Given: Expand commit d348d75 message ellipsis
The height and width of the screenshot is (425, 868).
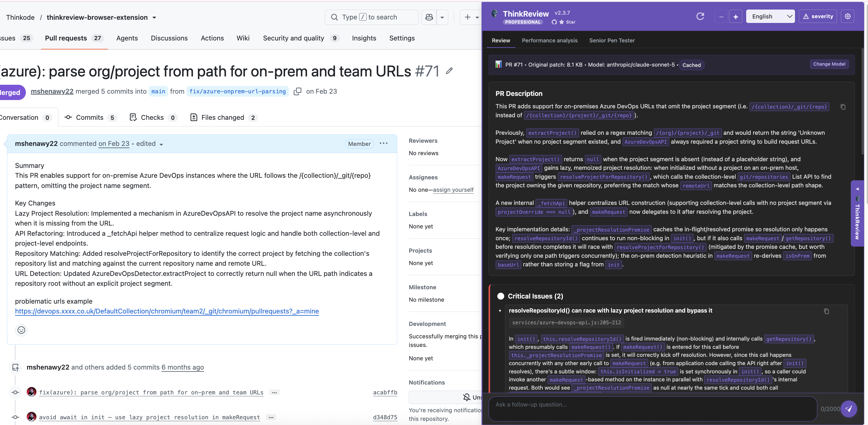Looking at the screenshot, I should (x=271, y=418).
